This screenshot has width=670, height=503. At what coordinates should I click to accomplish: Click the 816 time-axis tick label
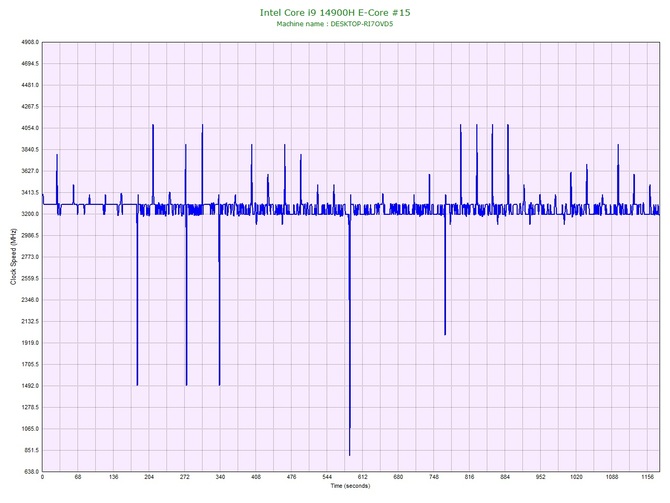click(470, 477)
